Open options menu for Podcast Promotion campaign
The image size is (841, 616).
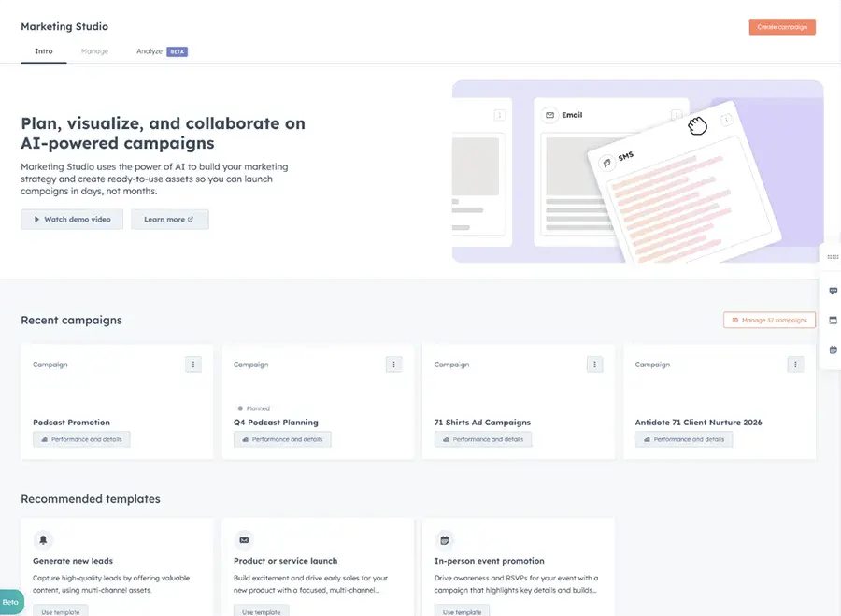tap(193, 365)
